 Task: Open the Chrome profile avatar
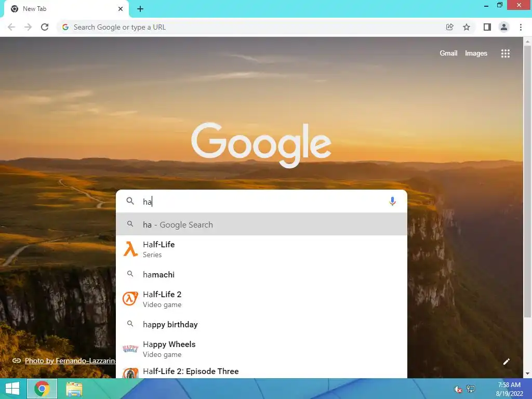(504, 27)
